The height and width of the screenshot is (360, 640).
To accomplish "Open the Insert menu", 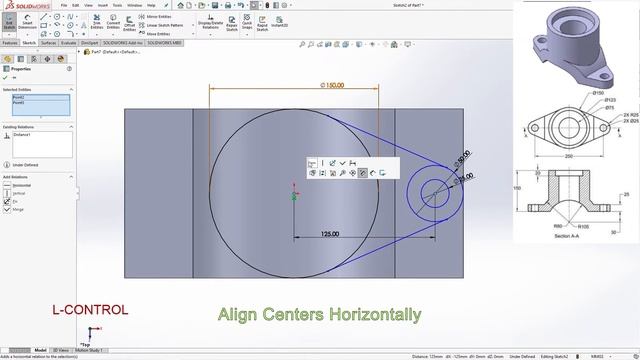I will click(103, 5).
